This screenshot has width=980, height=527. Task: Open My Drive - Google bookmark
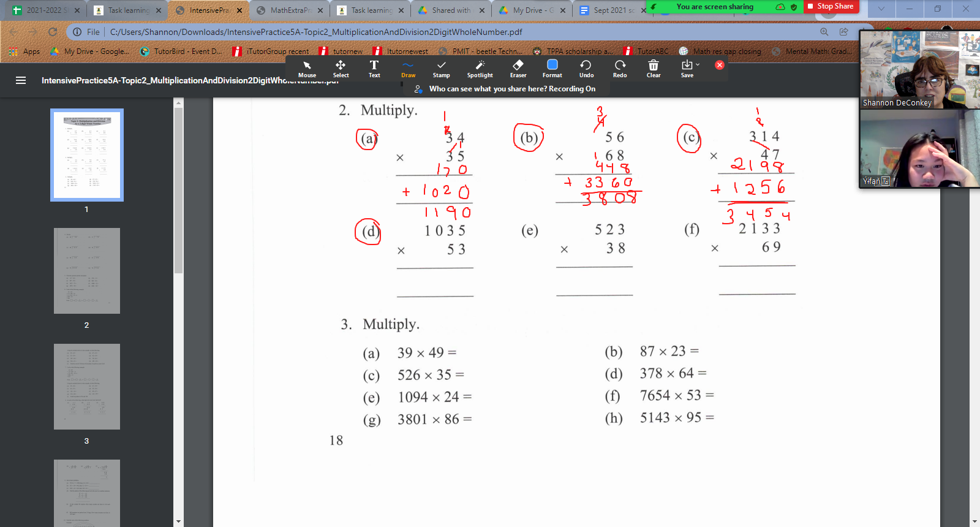point(89,51)
